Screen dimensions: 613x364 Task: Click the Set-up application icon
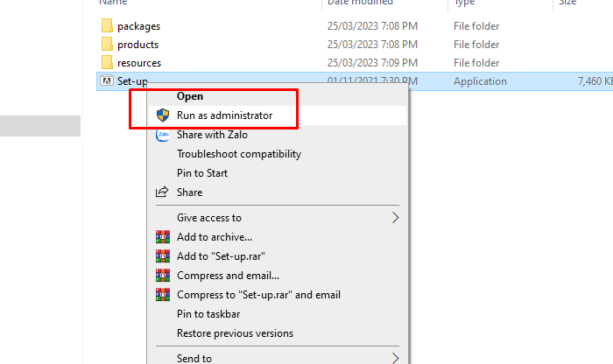click(x=106, y=81)
